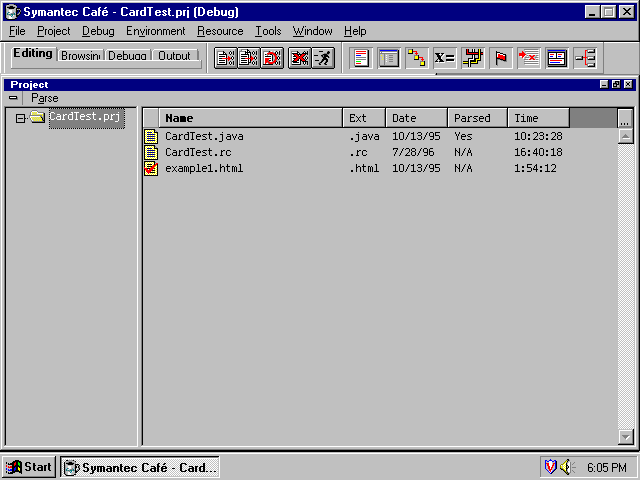Open the Source window colored-lines icon
Screen dimensions: 640x480
click(x=361, y=58)
